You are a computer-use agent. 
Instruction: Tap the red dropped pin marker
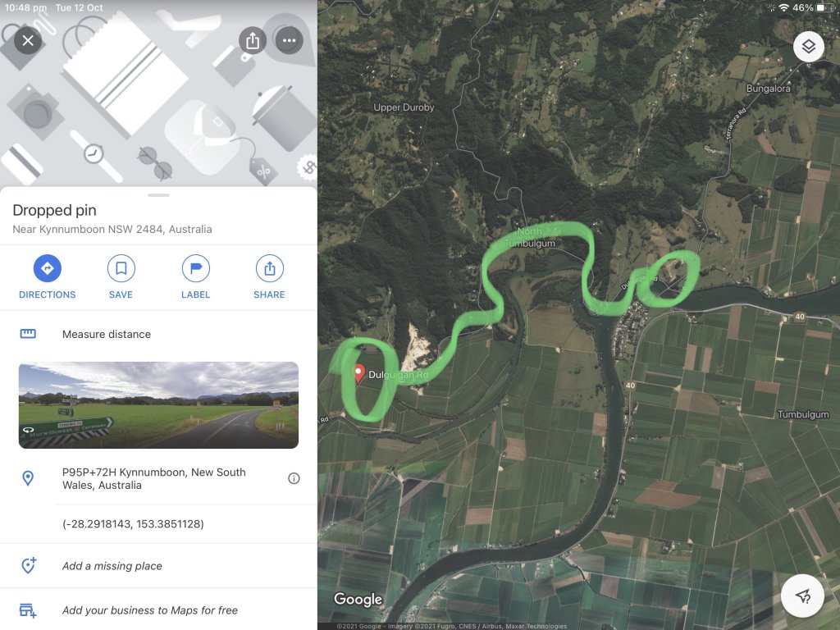[359, 373]
